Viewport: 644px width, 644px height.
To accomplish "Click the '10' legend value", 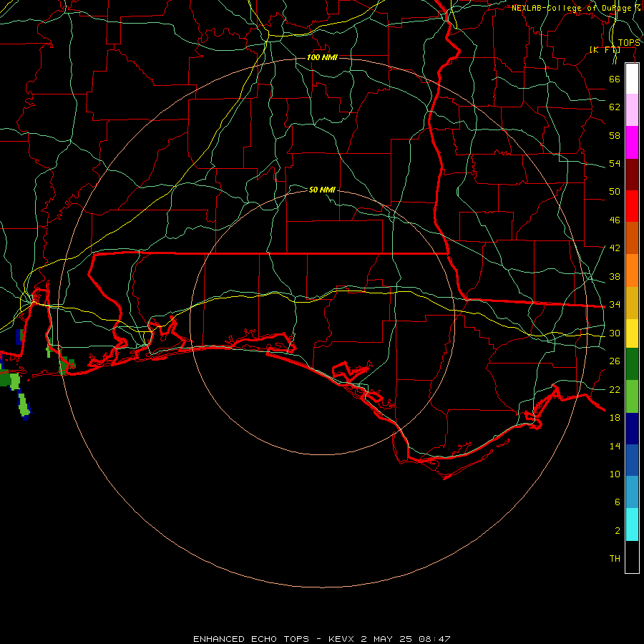I will tap(615, 474).
